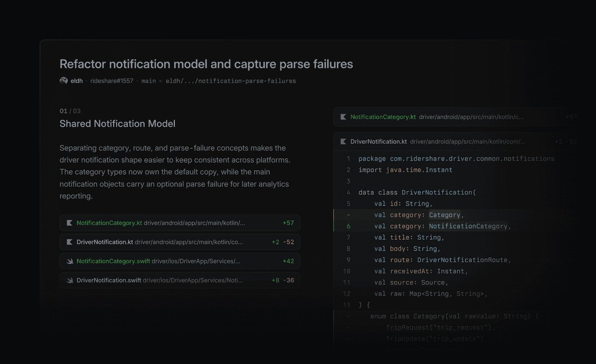
Task: Click the eldh author name
Action: [76, 80]
